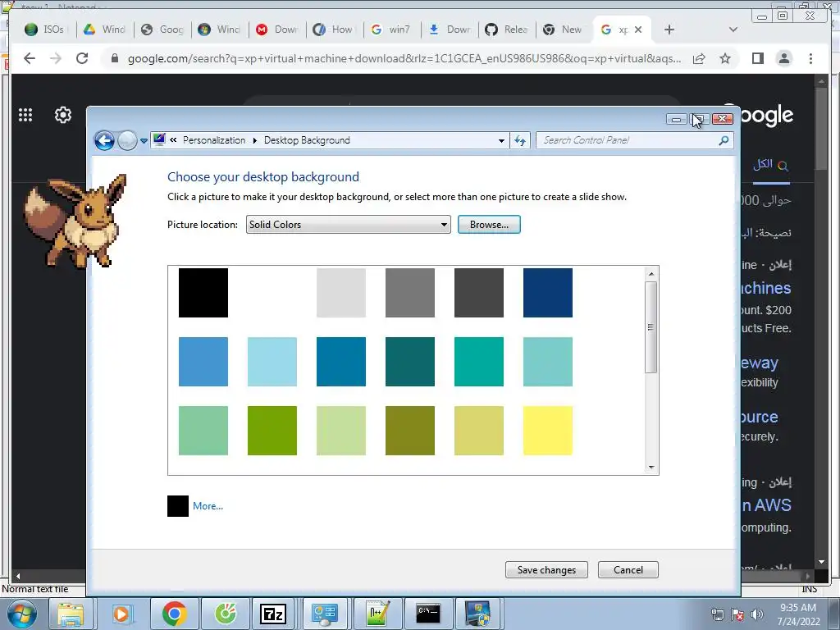840x630 pixels.
Task: Pick the lime green swatch
Action: 272,431
